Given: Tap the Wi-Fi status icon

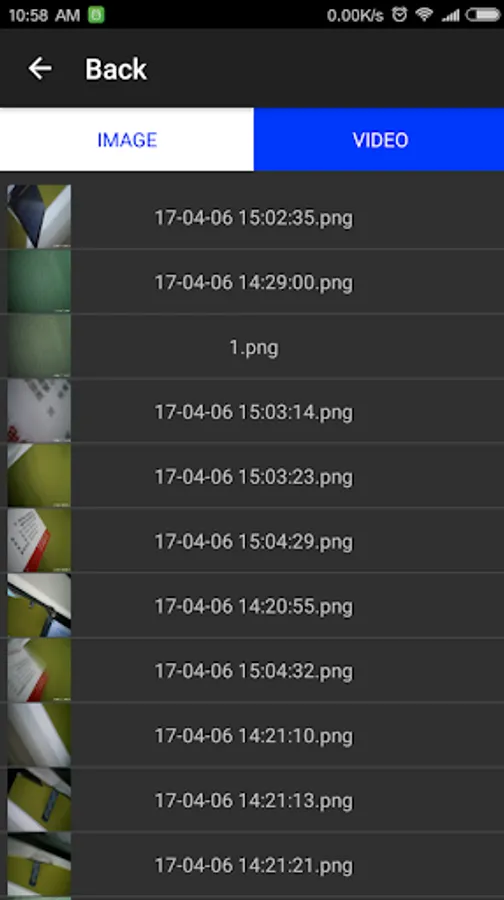Looking at the screenshot, I should click(x=425, y=14).
